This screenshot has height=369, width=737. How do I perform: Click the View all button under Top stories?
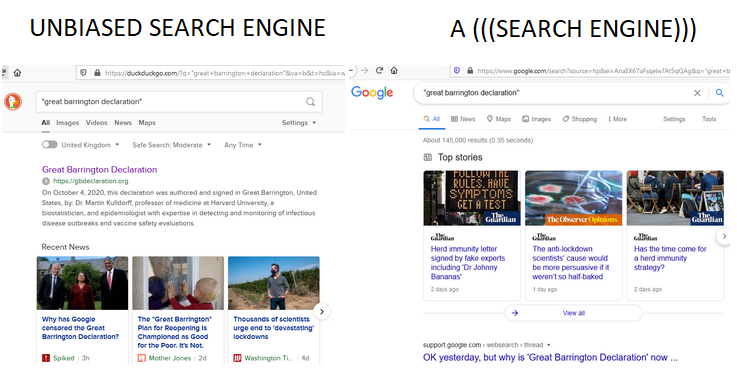(573, 313)
